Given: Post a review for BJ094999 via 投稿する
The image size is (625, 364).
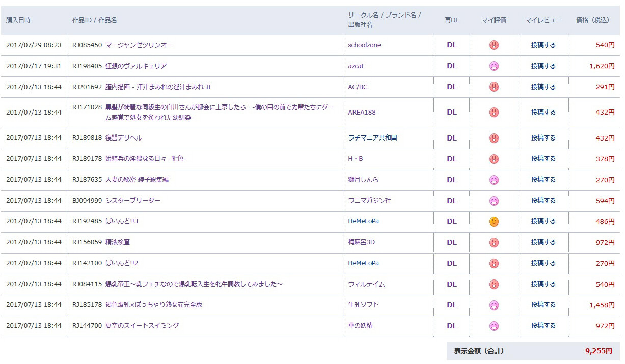Looking at the screenshot, I should tap(544, 200).
